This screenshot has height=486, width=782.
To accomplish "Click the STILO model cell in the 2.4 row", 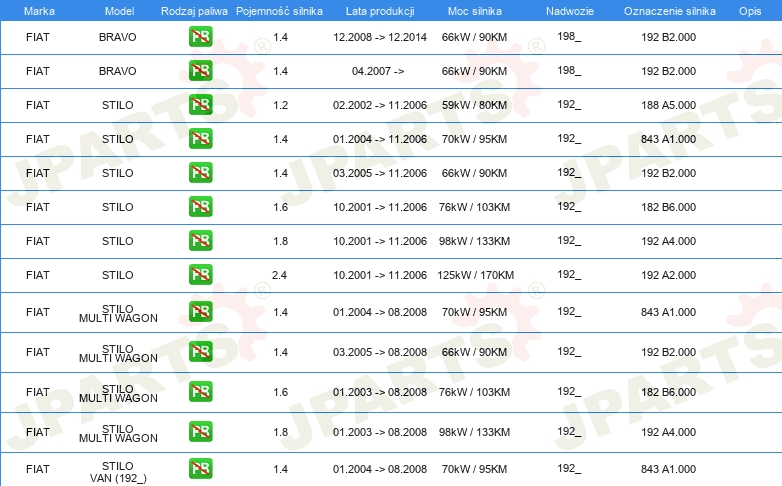I will click(118, 274).
